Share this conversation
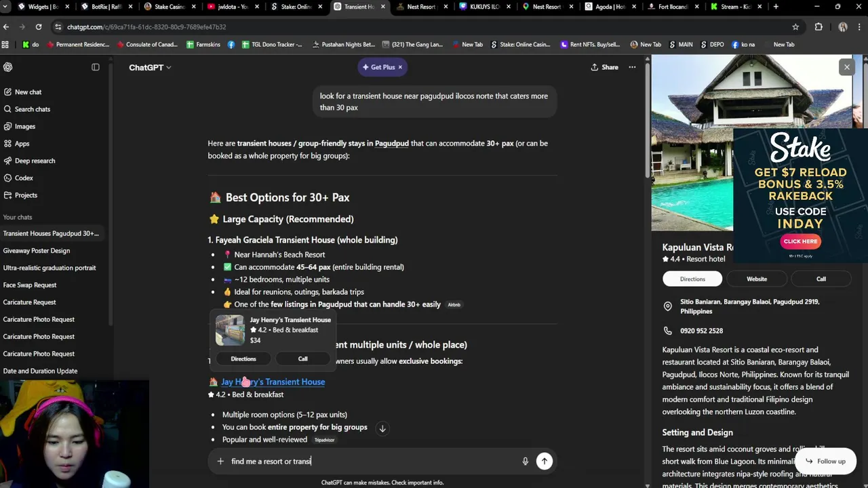Viewport: 868px width, 488px height. pos(604,67)
